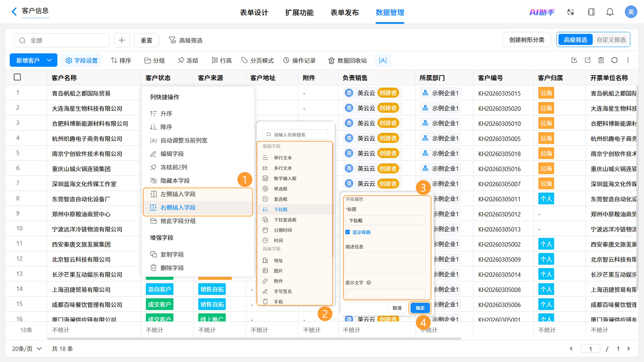Click the language translation icon
644x362 pixels.
(571, 12)
